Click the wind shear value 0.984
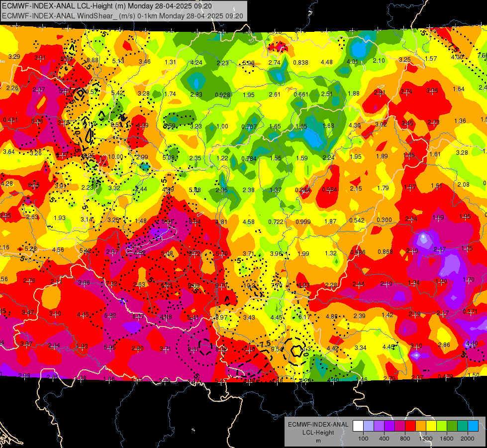 [x=329, y=190]
